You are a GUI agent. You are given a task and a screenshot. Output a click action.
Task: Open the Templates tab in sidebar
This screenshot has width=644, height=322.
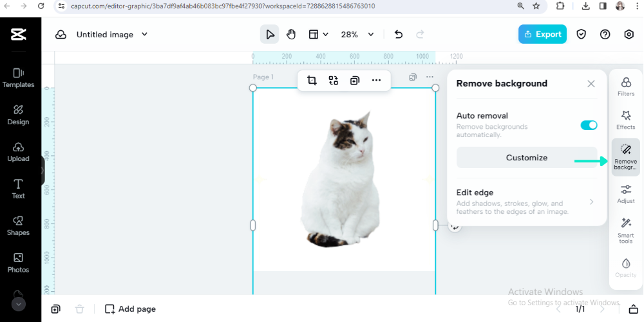(x=18, y=77)
